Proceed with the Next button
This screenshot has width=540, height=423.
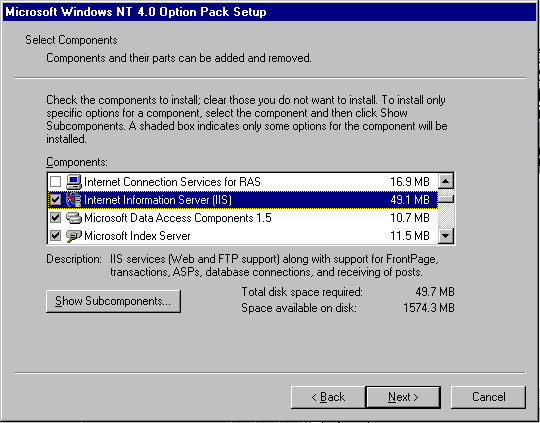(403, 397)
